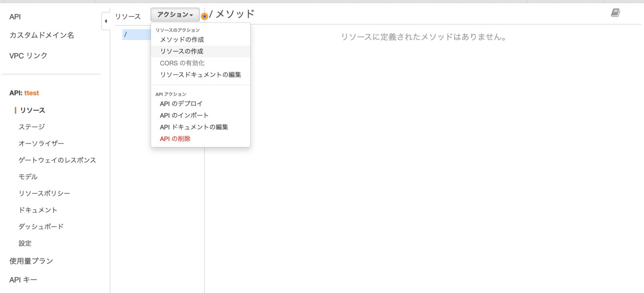This screenshot has width=644, height=293.
Task: Open ステージ in the sidebar
Action: [31, 126]
